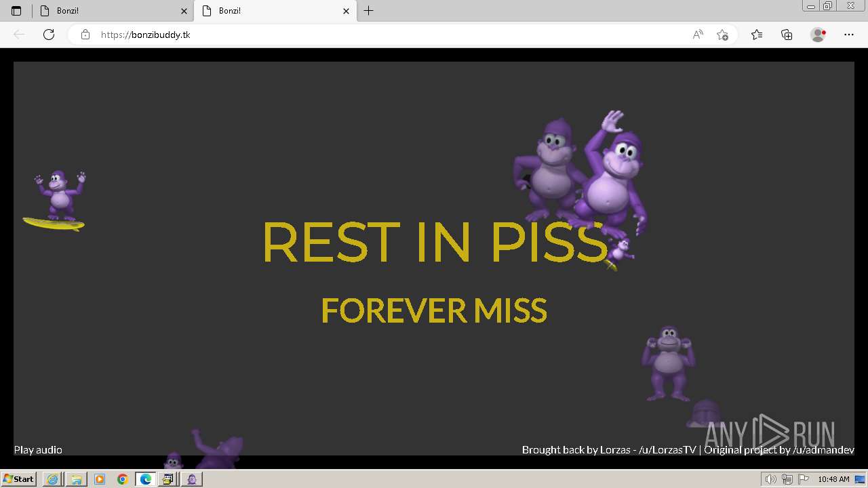Open the volume speaker tray icon
The image size is (868, 488).
[x=772, y=479]
